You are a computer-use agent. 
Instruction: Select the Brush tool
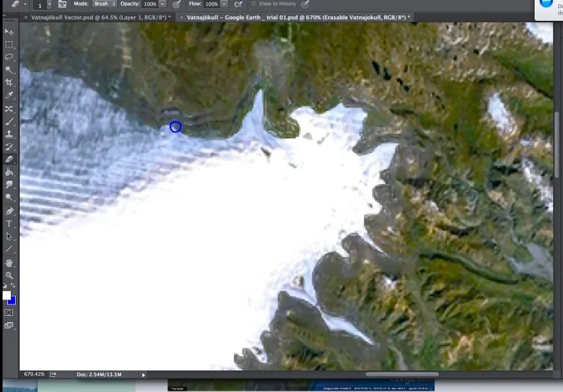pyautogui.click(x=9, y=120)
